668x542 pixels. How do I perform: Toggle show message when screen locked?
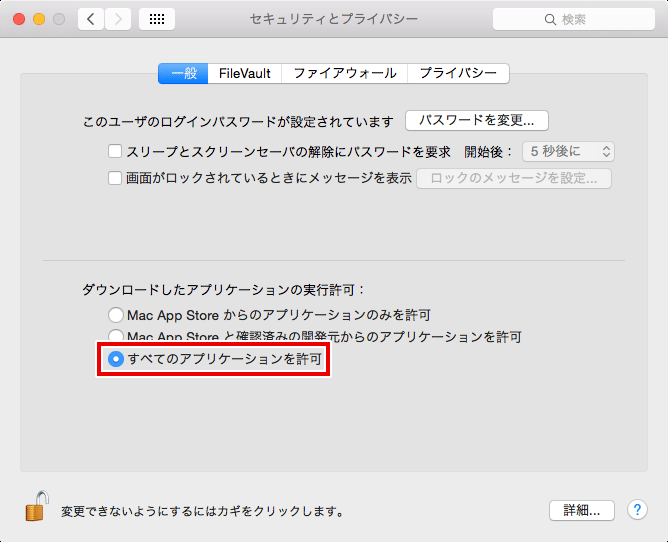(115, 178)
